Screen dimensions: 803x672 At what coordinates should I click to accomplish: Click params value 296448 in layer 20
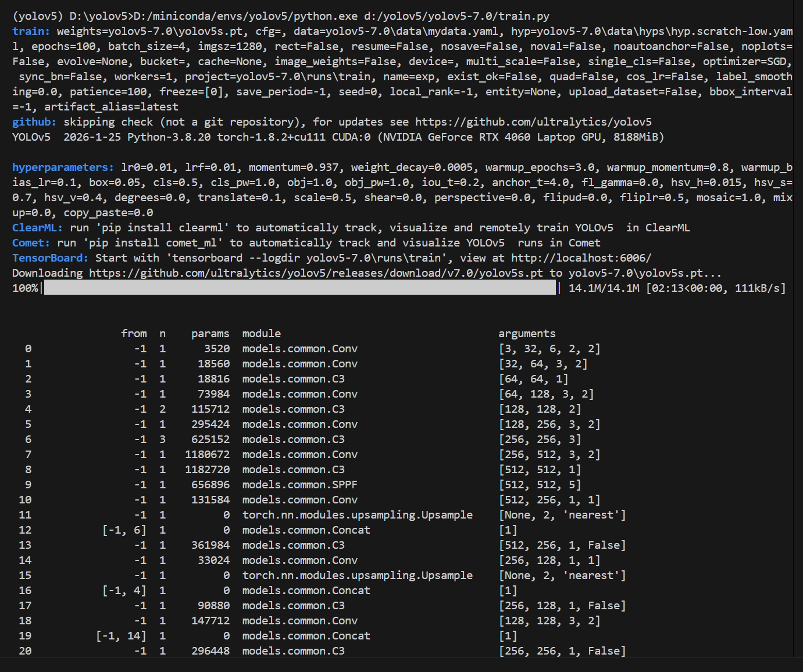tap(210, 651)
